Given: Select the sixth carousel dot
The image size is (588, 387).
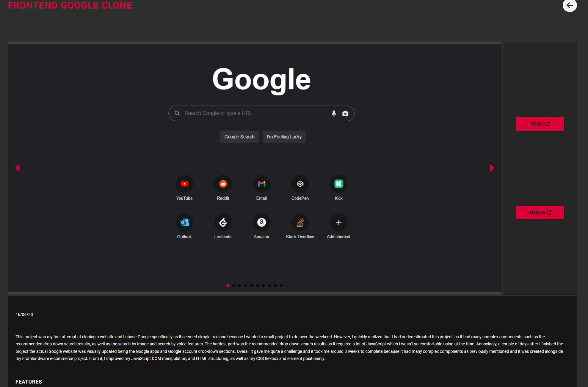Looking at the screenshot, I should (258, 286).
